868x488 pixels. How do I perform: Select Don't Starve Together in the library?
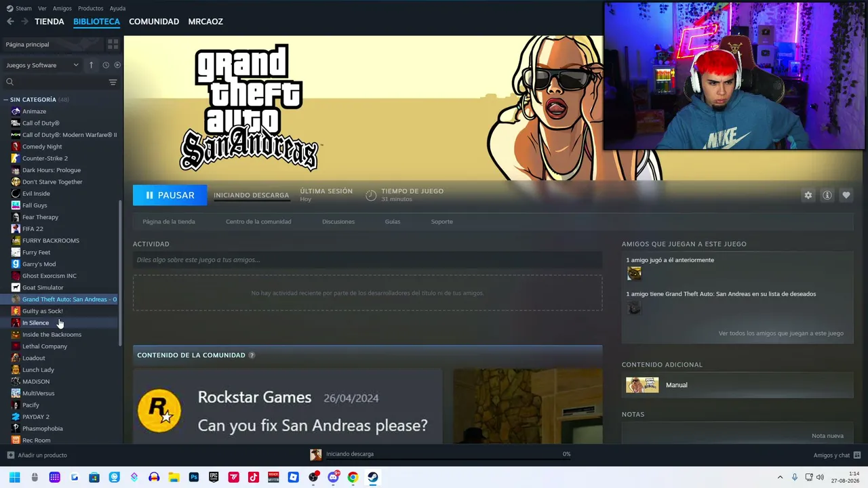click(x=52, y=182)
